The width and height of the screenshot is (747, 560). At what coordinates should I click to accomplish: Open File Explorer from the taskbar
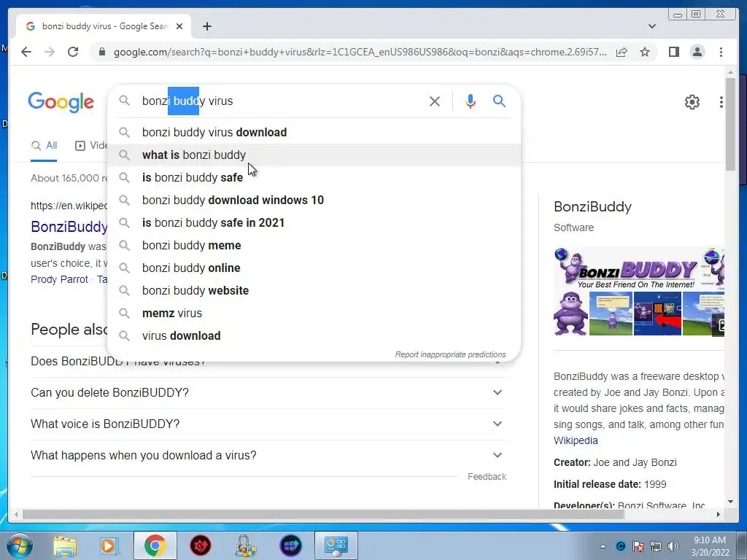click(x=64, y=545)
